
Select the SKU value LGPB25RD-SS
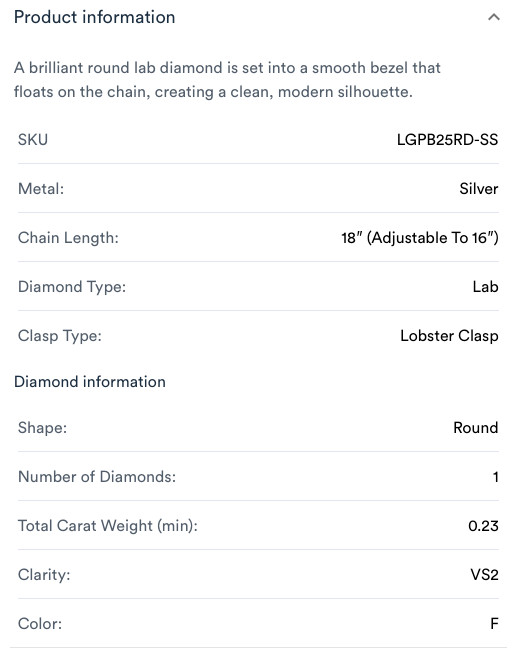pyautogui.click(x=447, y=140)
